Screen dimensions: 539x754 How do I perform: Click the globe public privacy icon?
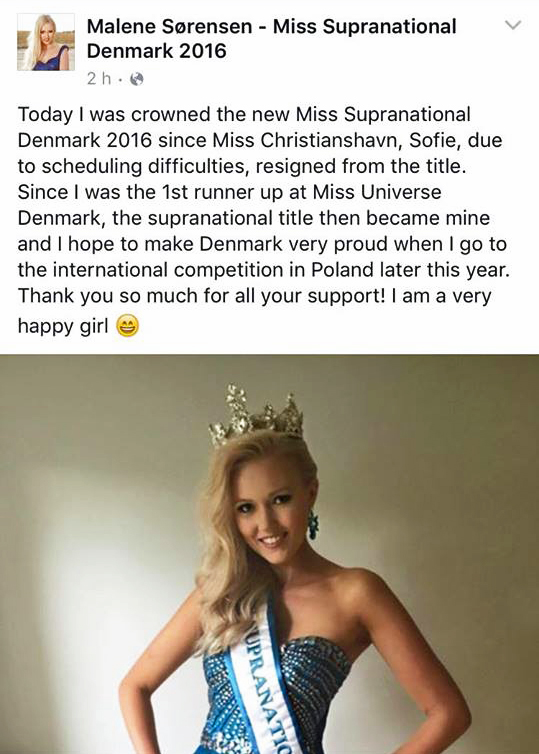click(137, 79)
